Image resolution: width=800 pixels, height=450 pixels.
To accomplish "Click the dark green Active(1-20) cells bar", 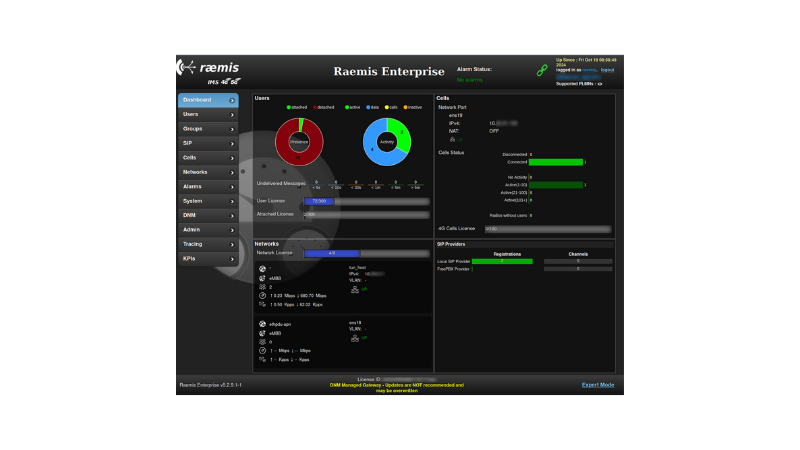I will click(x=556, y=185).
